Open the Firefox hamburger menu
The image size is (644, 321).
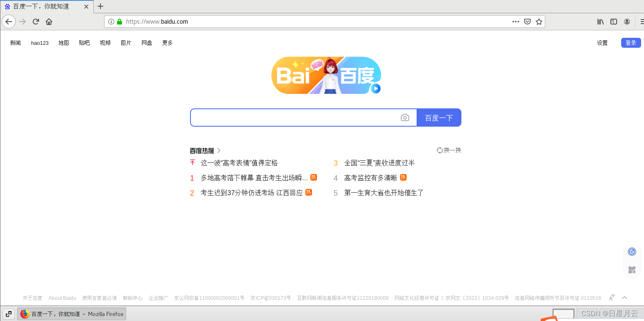pos(641,22)
